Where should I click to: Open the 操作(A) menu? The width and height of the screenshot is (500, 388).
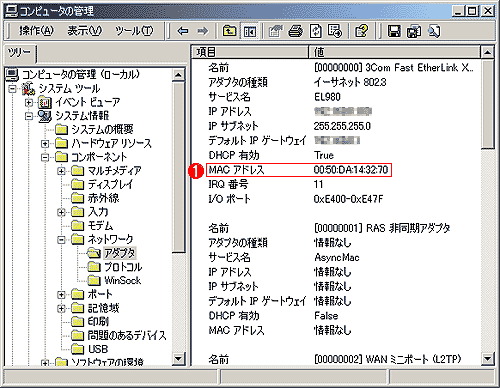pyautogui.click(x=36, y=31)
